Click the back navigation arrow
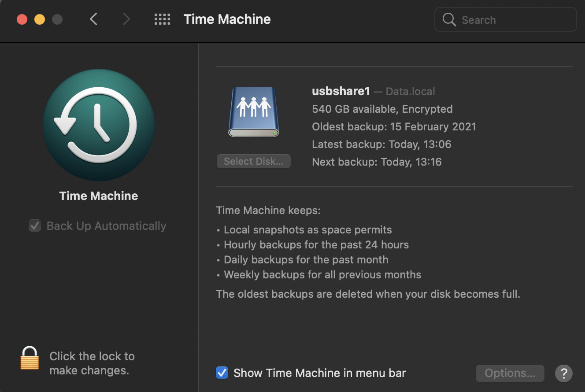 tap(93, 19)
